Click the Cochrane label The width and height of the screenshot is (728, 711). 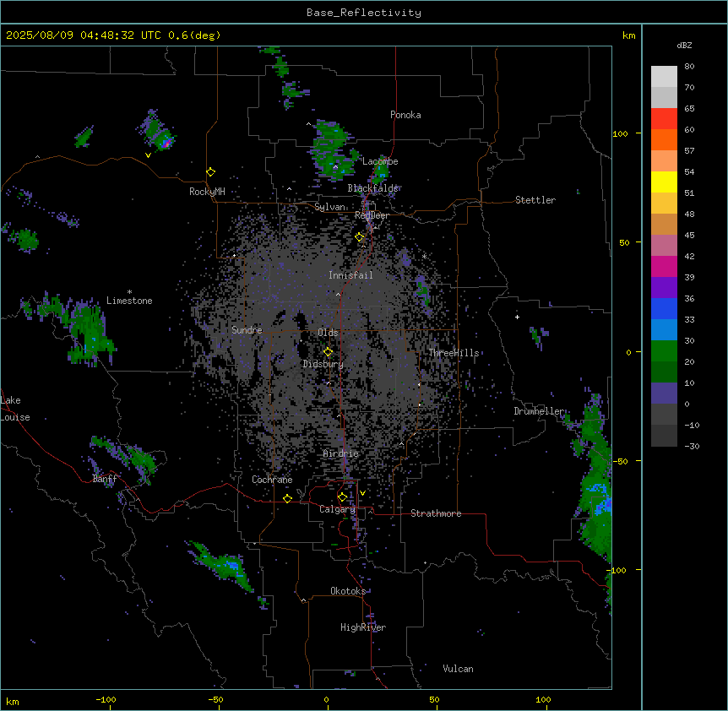[272, 480]
